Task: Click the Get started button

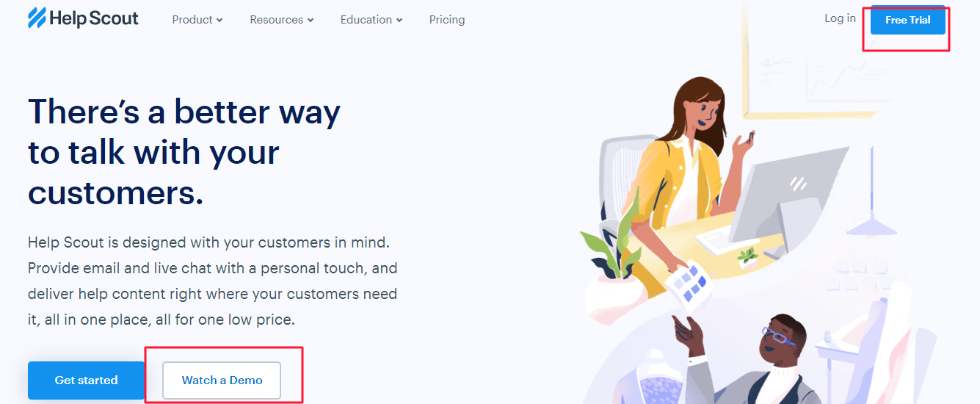Action: pos(86,380)
